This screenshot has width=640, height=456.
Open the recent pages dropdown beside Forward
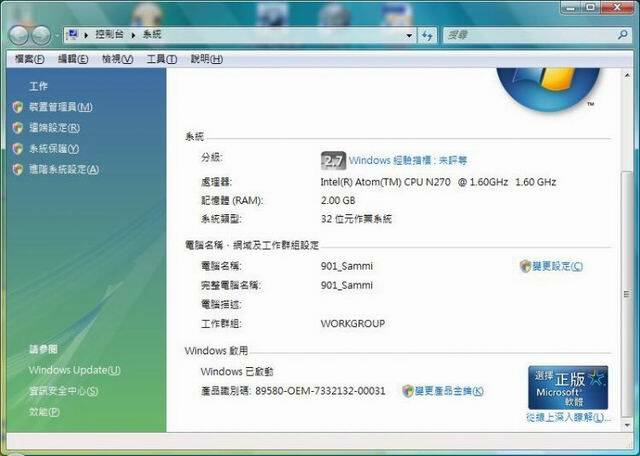click(57, 36)
